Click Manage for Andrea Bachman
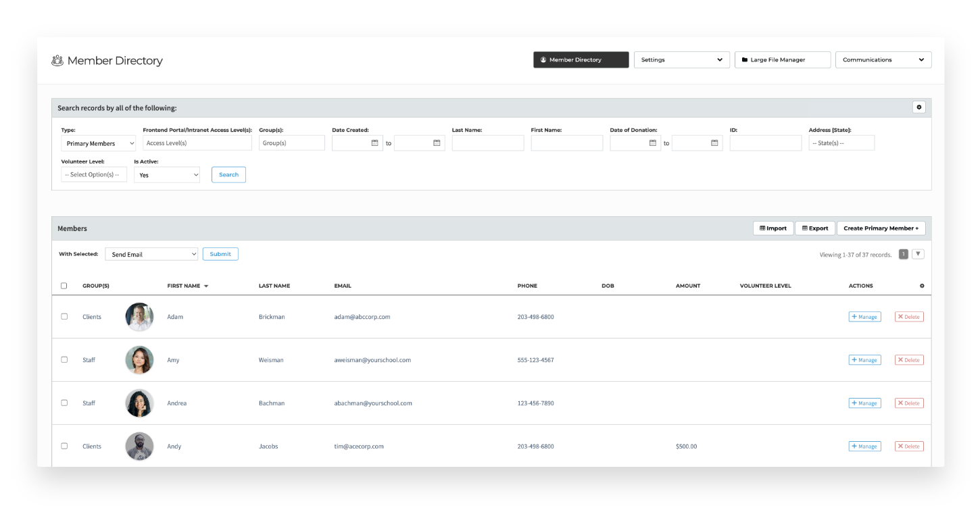This screenshot has width=980, height=506. pyautogui.click(x=864, y=403)
